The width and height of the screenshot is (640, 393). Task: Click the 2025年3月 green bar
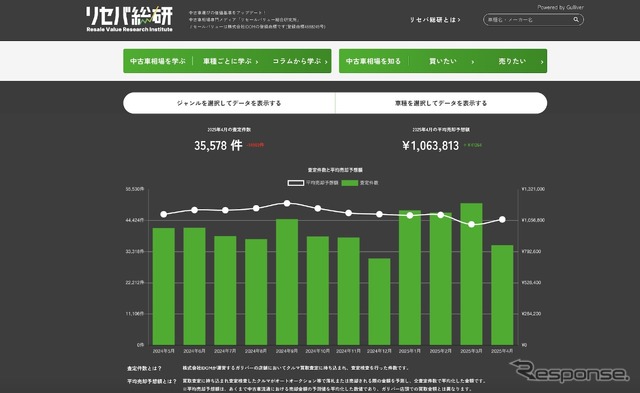pyautogui.click(x=471, y=274)
